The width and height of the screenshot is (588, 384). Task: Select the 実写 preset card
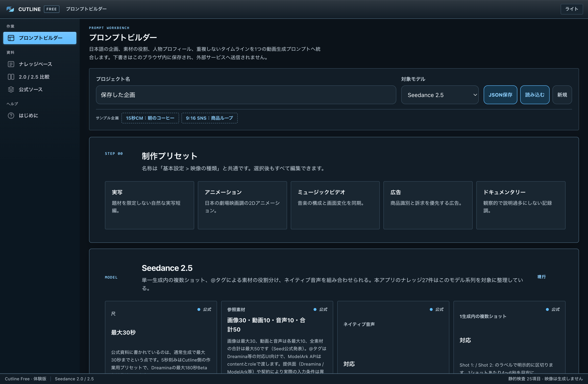(149, 205)
